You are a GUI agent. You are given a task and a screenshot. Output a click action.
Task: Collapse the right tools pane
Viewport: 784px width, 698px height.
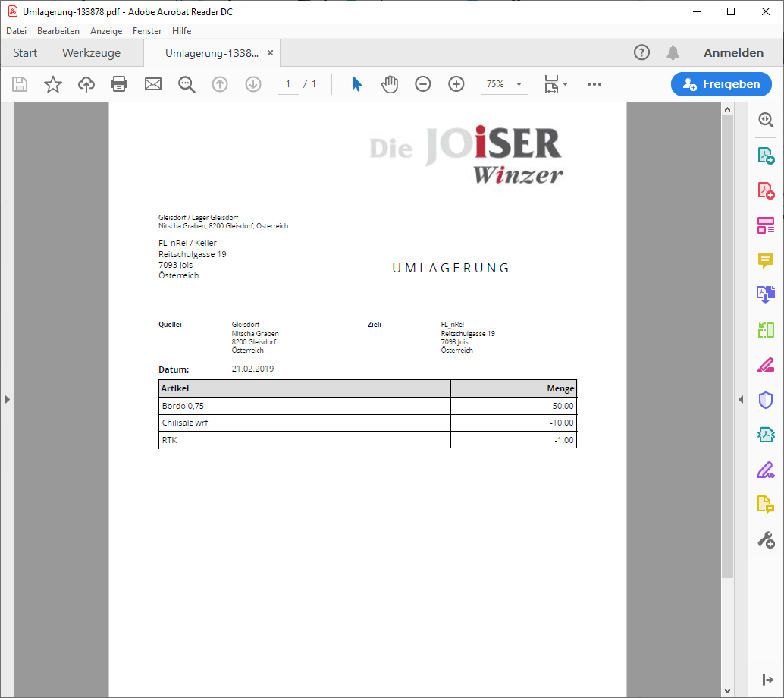pyautogui.click(x=742, y=399)
